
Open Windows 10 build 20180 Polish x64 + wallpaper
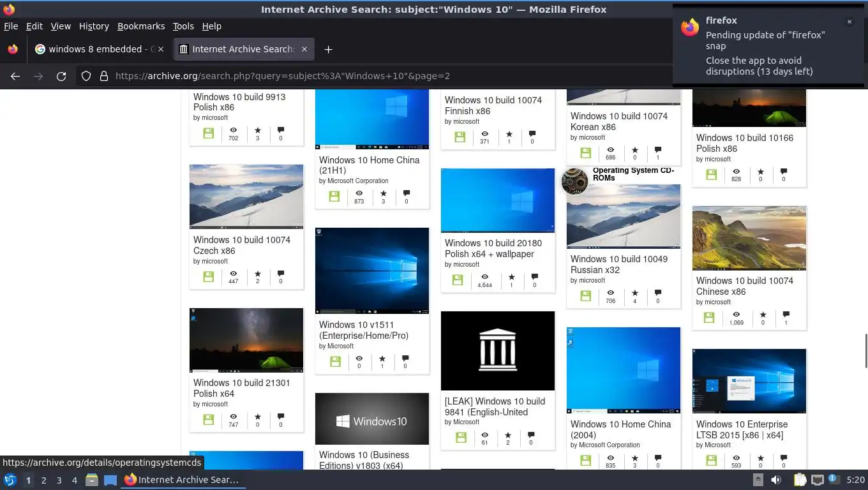tap(493, 248)
